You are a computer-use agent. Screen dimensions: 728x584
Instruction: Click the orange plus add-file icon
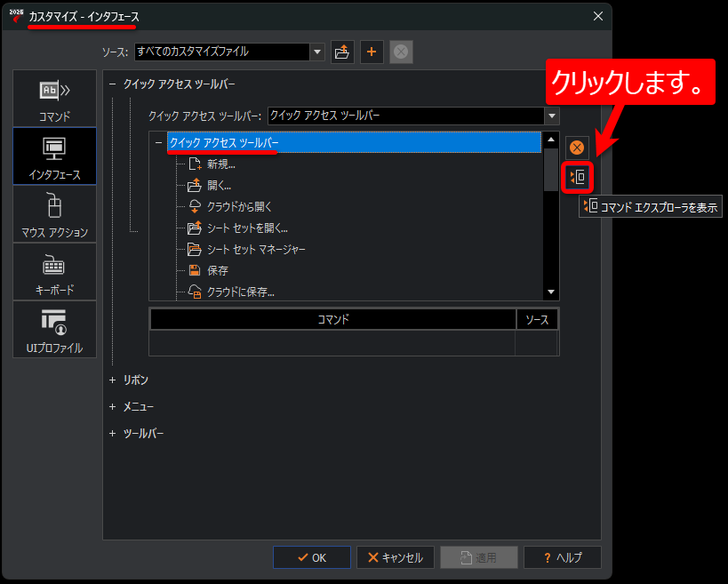tap(372, 52)
